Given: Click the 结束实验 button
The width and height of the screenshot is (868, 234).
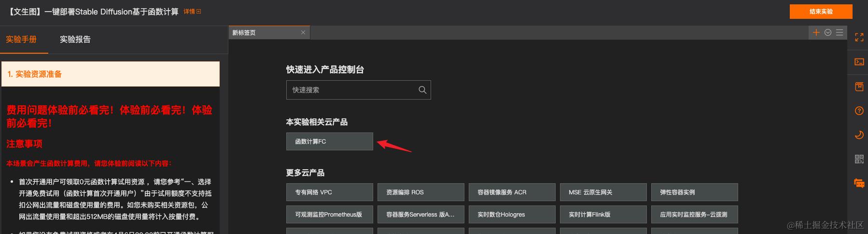Looking at the screenshot, I should (821, 12).
